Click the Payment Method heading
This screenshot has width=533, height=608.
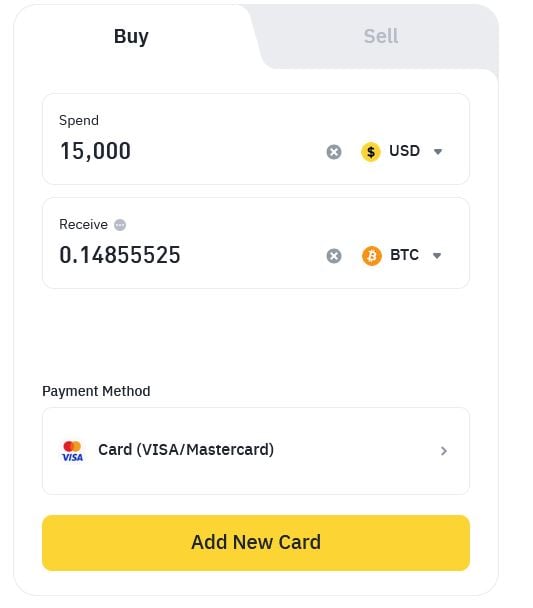click(96, 391)
